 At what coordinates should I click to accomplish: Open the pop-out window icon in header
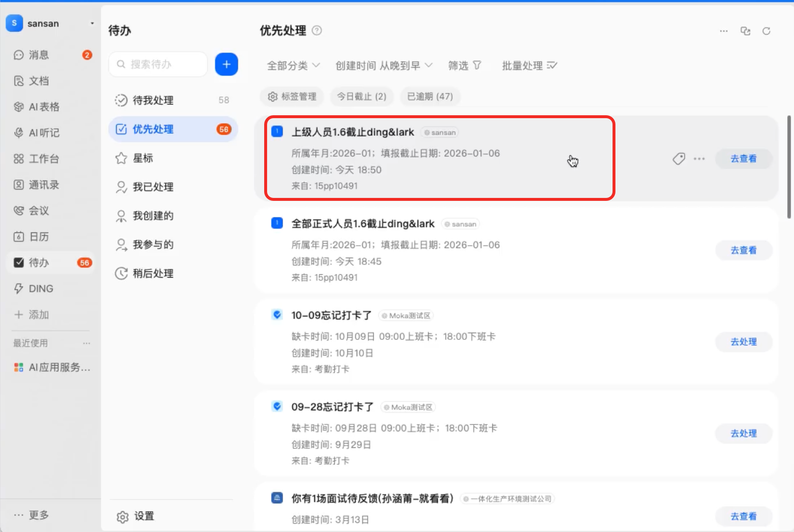point(745,31)
